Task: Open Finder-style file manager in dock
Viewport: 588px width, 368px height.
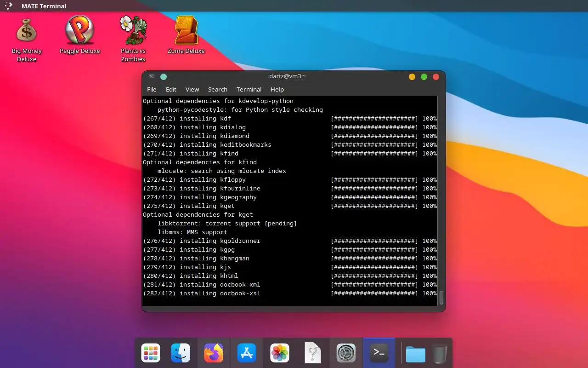Action: pyautogui.click(x=181, y=353)
